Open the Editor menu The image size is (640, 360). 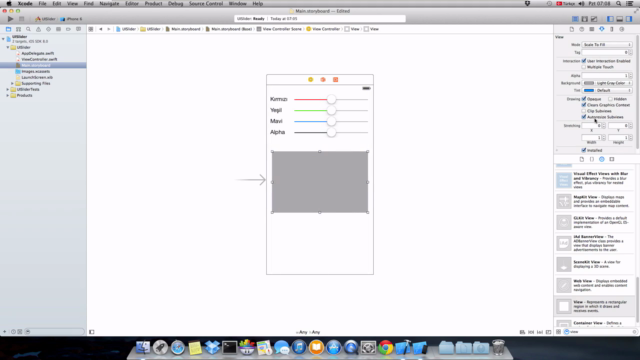click(x=132, y=3)
